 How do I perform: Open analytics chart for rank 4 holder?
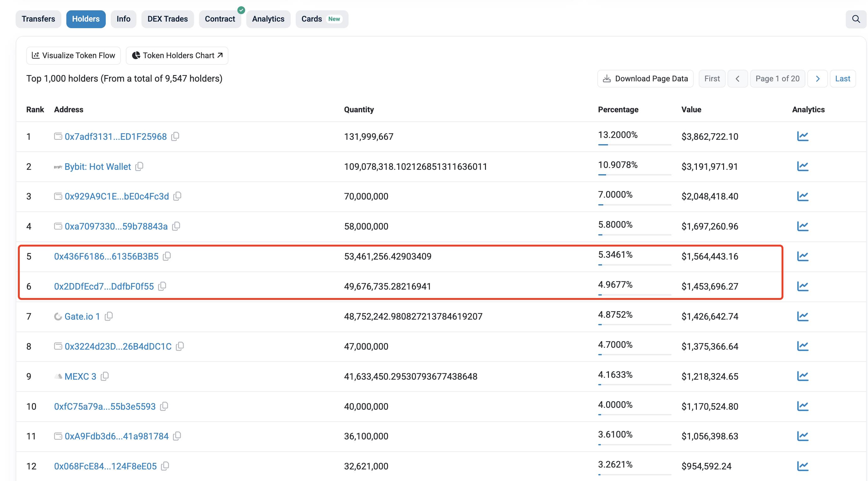point(803,226)
